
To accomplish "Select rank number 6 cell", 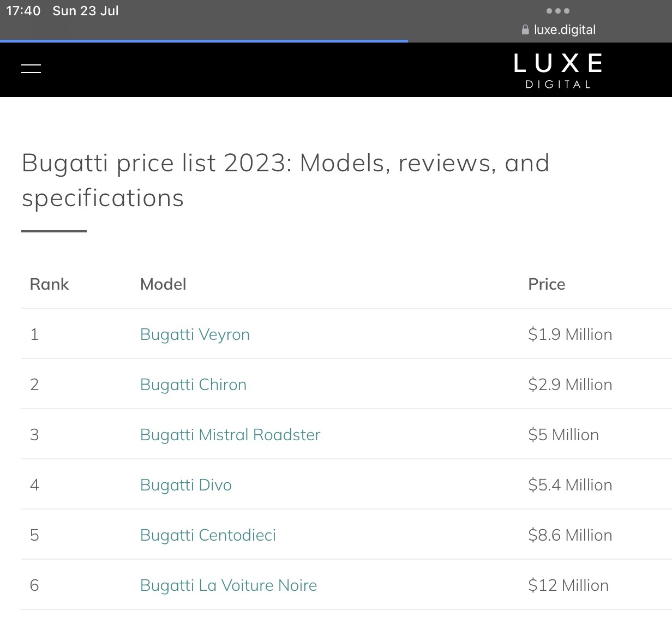I will click(x=34, y=585).
